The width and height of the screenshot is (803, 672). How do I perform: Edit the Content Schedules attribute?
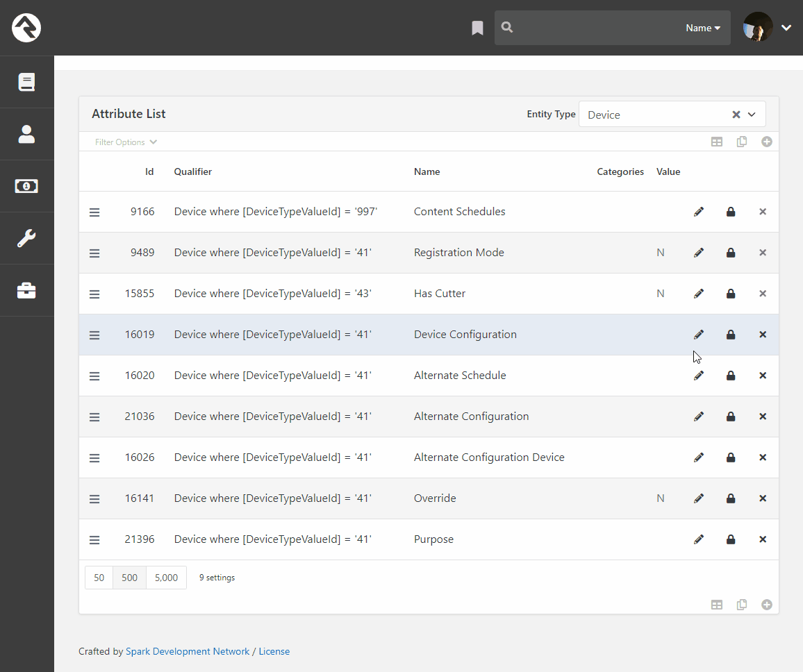point(699,211)
